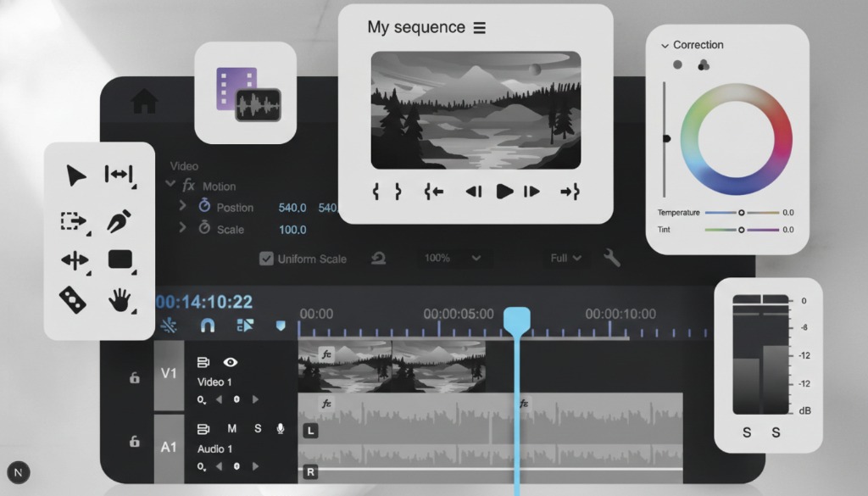The width and height of the screenshot is (868, 496).
Task: Go to Out point
Action: (x=570, y=192)
